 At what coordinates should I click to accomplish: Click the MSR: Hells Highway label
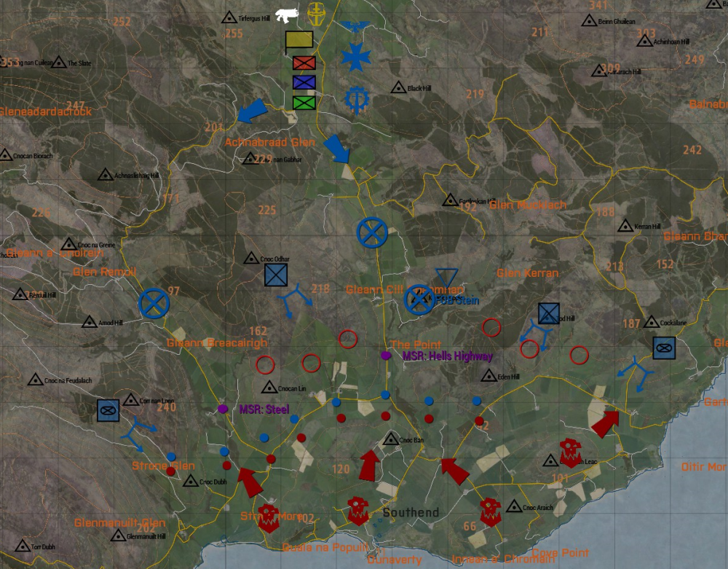447,356
